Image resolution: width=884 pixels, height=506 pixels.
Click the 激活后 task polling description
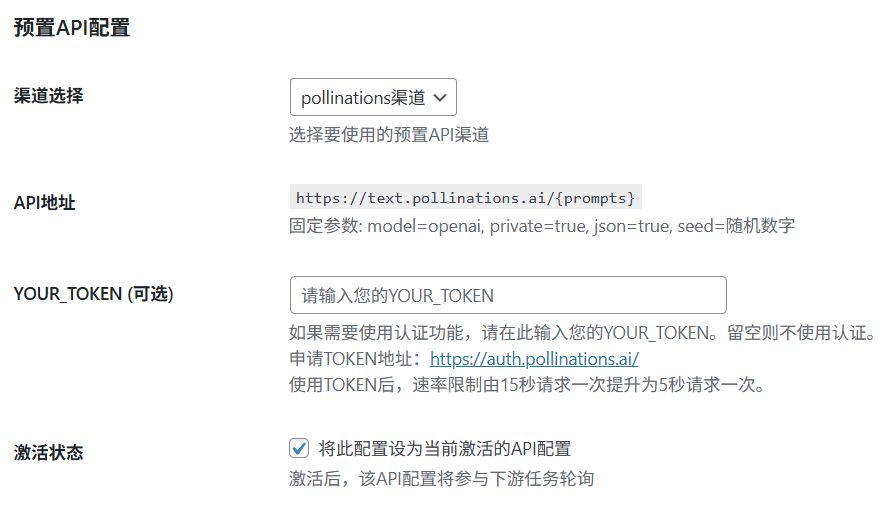pyautogui.click(x=441, y=479)
